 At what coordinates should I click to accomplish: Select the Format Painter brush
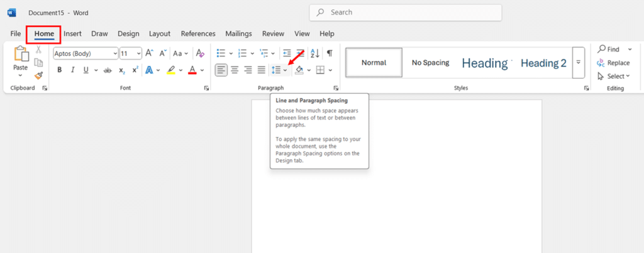tap(38, 76)
